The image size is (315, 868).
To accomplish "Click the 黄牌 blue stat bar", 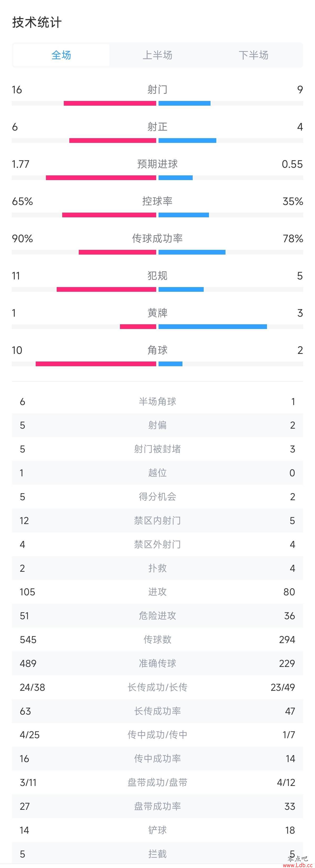I will coord(213,326).
